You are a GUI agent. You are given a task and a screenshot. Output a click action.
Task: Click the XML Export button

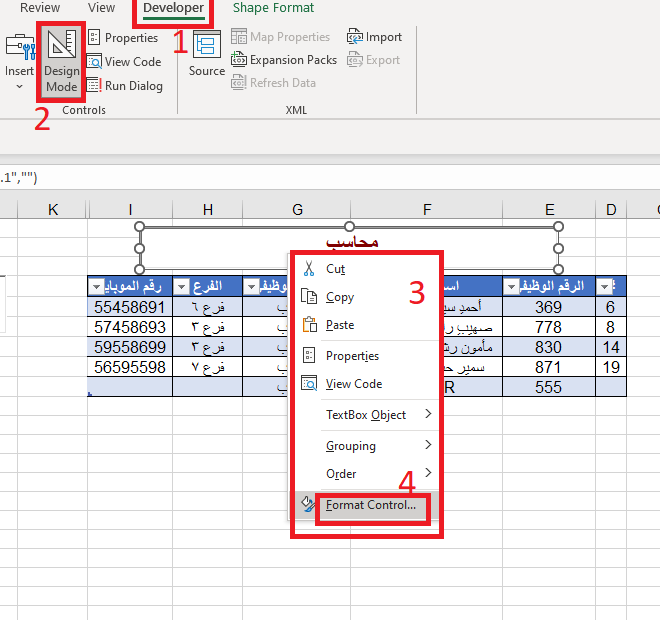[373, 60]
